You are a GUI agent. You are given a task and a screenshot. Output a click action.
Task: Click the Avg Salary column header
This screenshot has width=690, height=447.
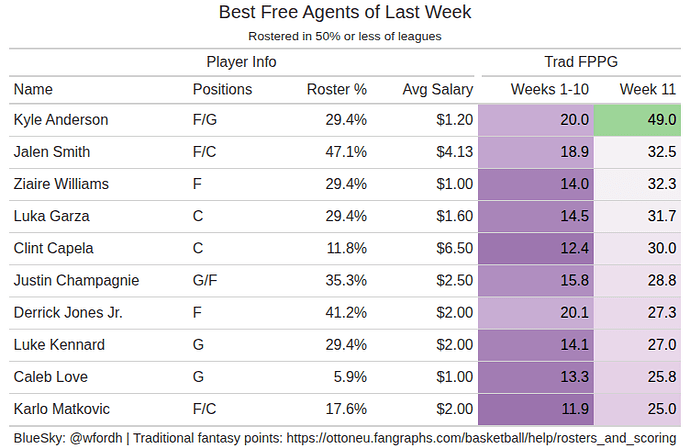pyautogui.click(x=437, y=89)
